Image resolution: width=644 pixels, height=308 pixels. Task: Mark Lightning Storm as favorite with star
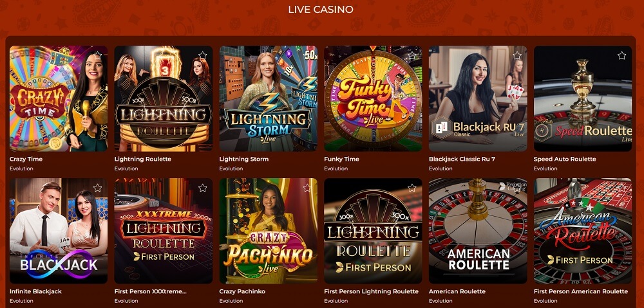307,55
